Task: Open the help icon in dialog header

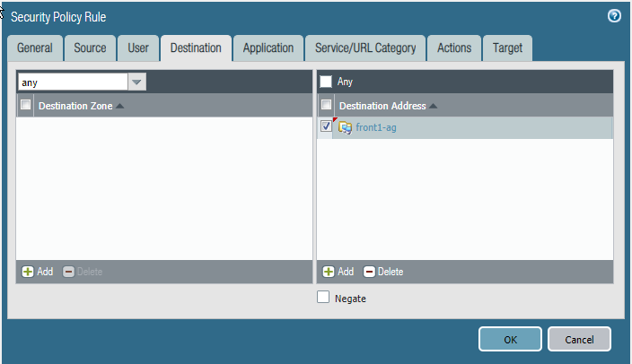Action: coord(614,16)
